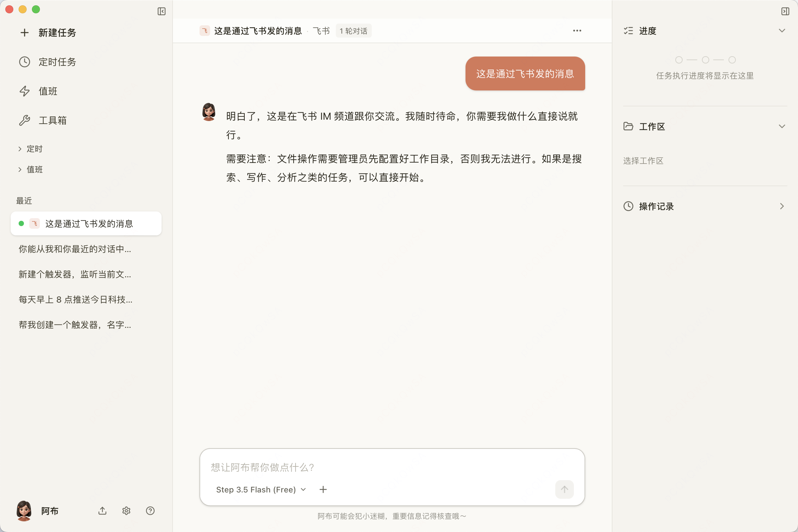Collapse the left sidebar panel icon
Viewport: 798px width, 532px height.
pyautogui.click(x=161, y=11)
